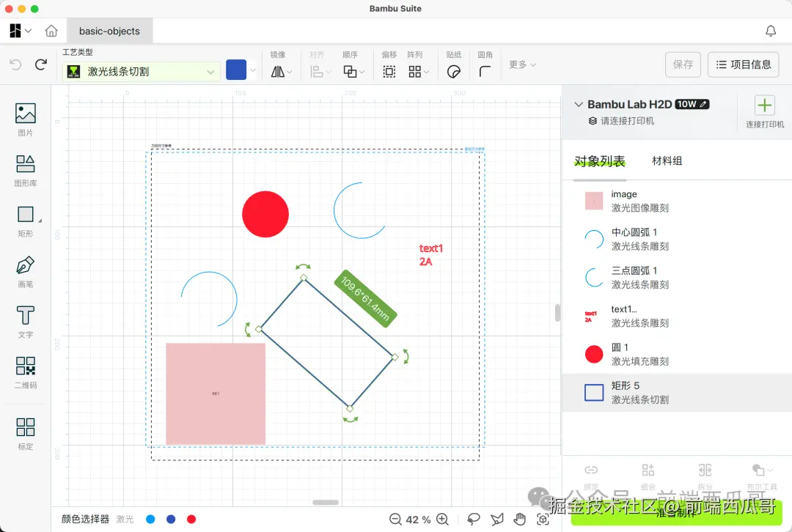792x532 pixels.
Task: Select the Text (文字) tool
Action: click(x=25, y=322)
